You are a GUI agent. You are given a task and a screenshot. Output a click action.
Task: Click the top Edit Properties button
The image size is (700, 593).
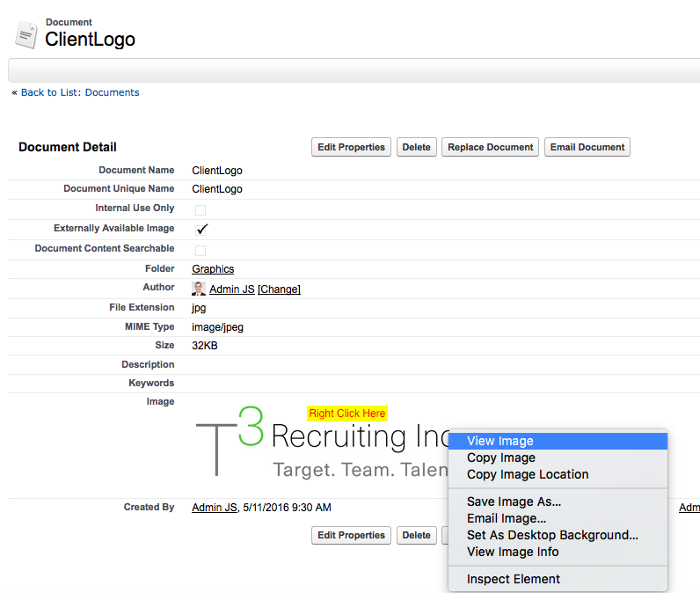tap(351, 147)
